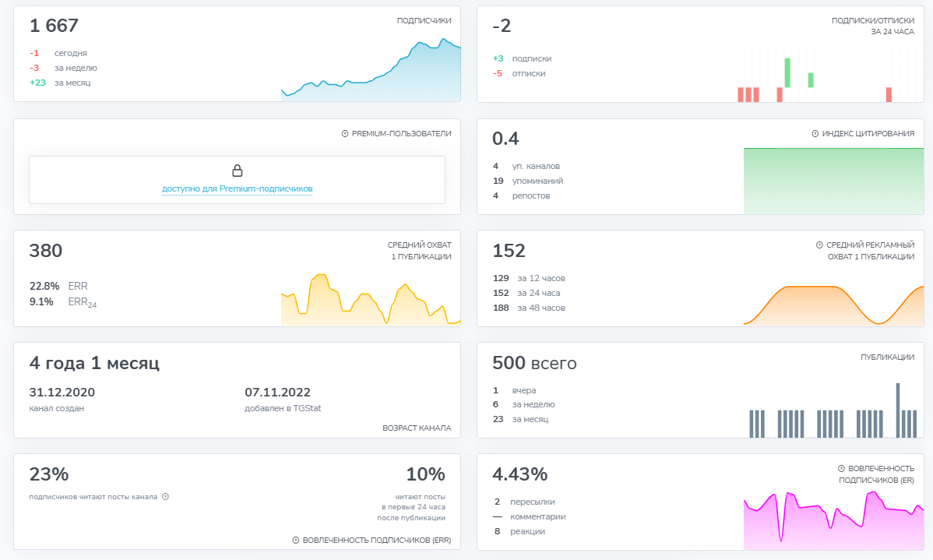This screenshot has width=933, height=560.
Task: Click the info icon beside ИНДЕКС ЦИТИРОВАНИЯ
Action: (815, 134)
